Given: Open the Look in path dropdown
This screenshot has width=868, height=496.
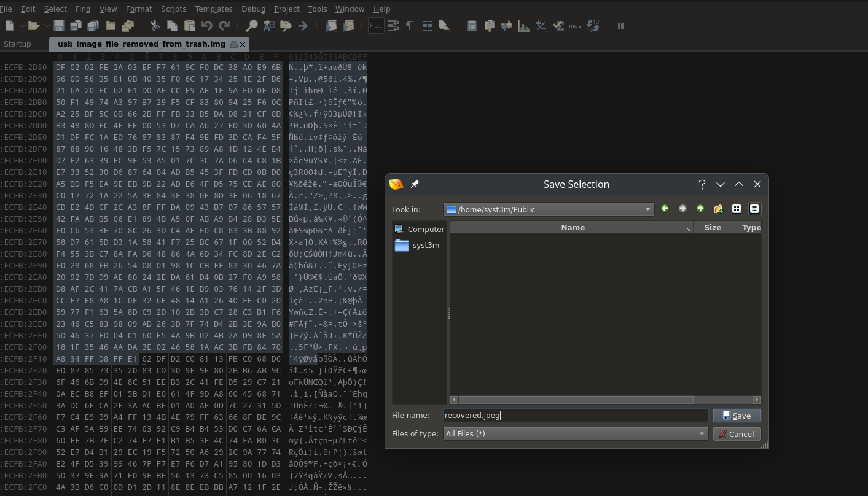Looking at the screenshot, I should 647,209.
